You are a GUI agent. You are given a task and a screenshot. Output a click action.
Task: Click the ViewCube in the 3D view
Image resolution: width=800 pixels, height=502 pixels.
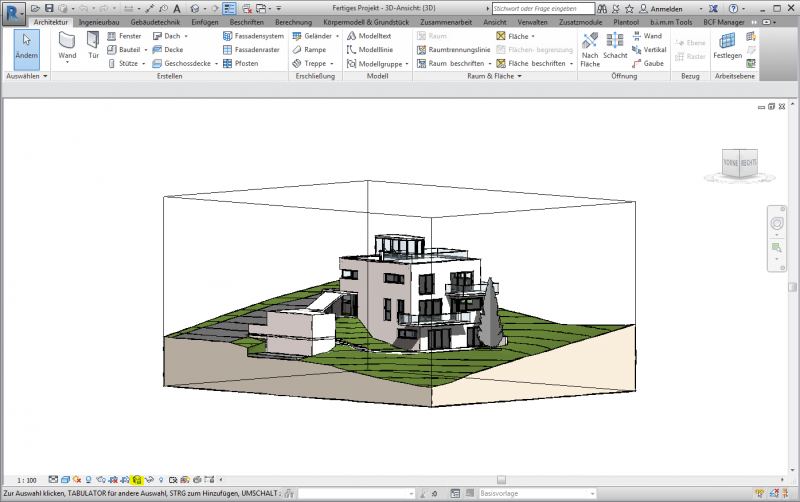[740, 164]
